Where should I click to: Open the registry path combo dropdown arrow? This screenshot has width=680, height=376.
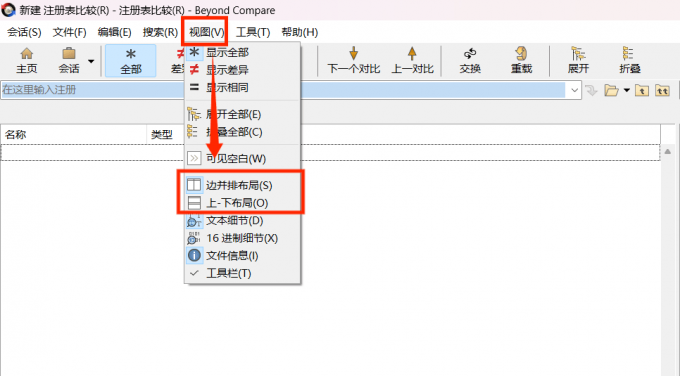[574, 90]
